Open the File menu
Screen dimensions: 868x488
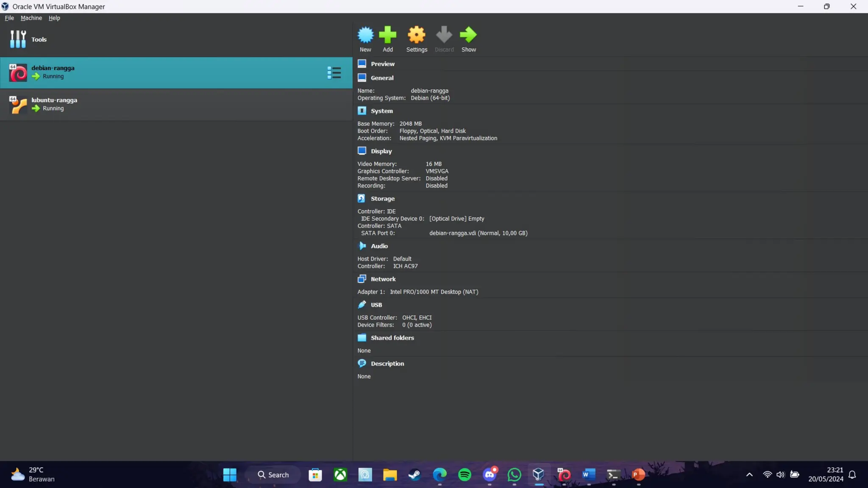click(9, 18)
